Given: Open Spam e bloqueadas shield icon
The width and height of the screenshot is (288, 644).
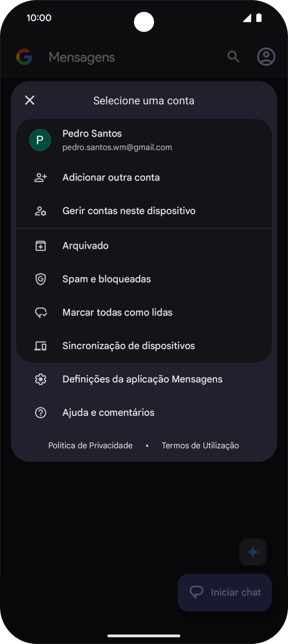Looking at the screenshot, I should [x=40, y=279].
